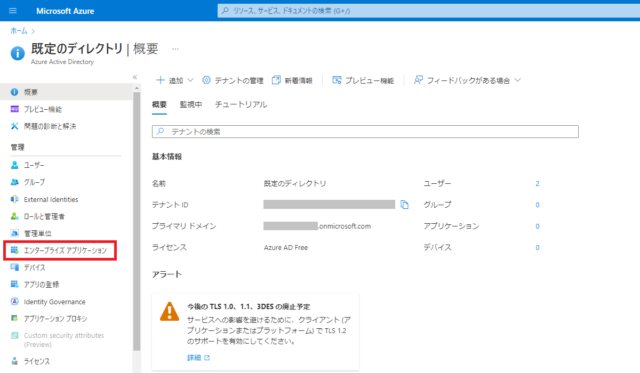The width and height of the screenshot is (640, 373).
Task: Click the warning triangle in TLS alert
Action: [x=169, y=311]
